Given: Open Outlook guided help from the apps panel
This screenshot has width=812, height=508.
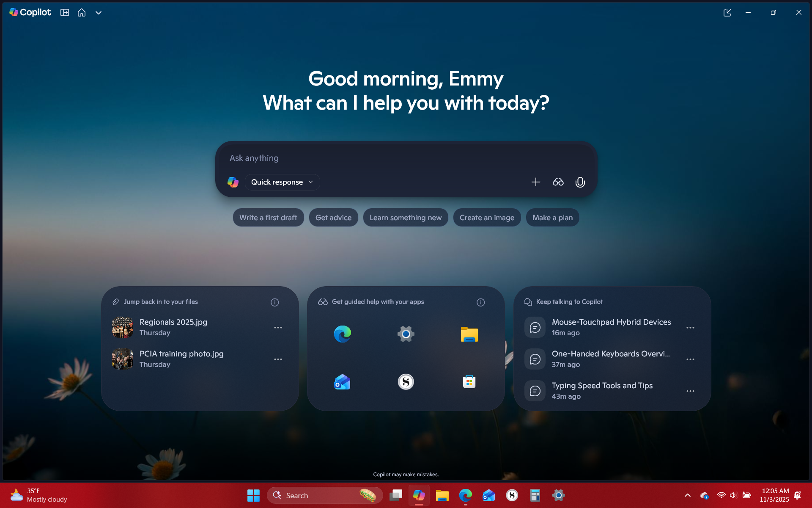Looking at the screenshot, I should click(x=343, y=381).
